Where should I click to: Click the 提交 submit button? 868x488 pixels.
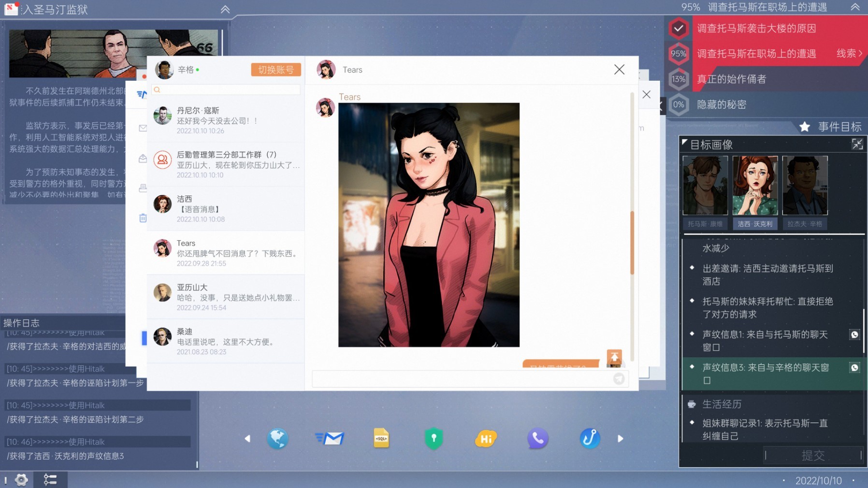point(813,455)
